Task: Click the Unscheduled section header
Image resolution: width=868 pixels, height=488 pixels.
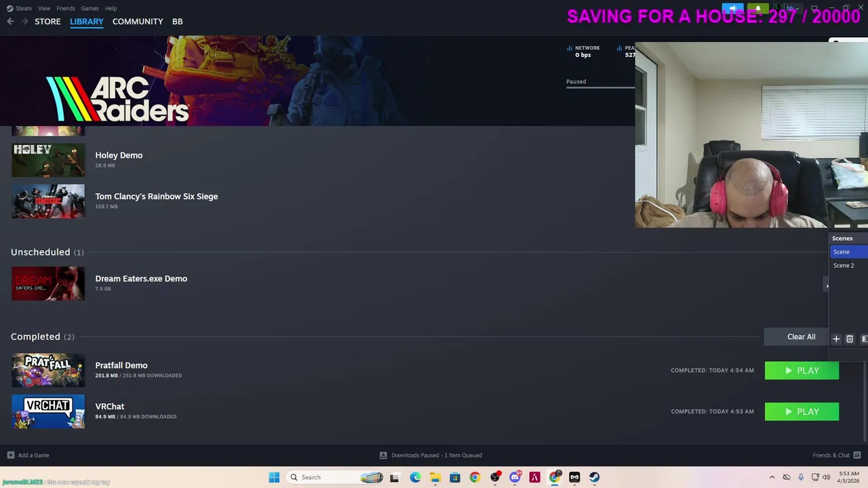Action: click(47, 252)
